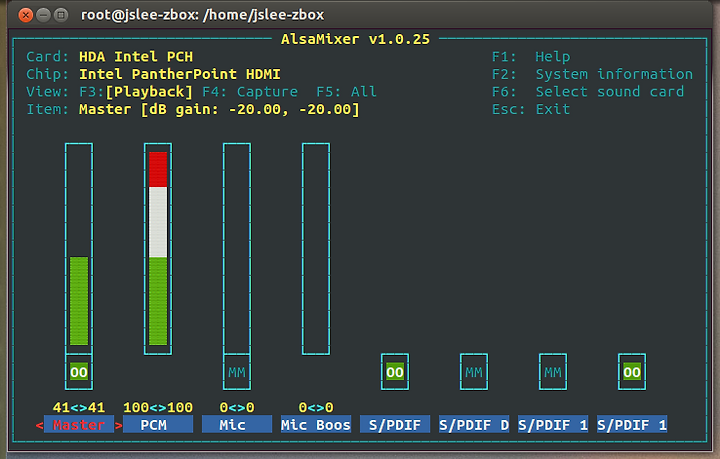
Task: Unmute the first S/PDIF 1 MM box
Action: (x=553, y=372)
